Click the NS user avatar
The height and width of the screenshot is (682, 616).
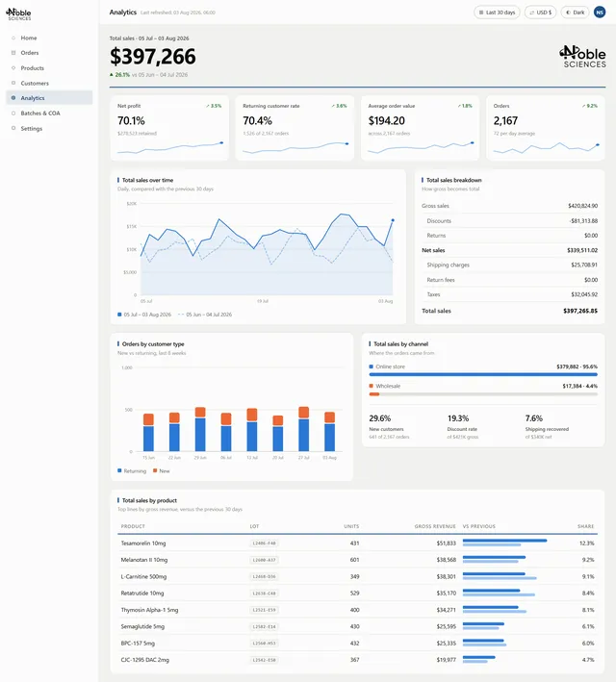click(x=600, y=13)
